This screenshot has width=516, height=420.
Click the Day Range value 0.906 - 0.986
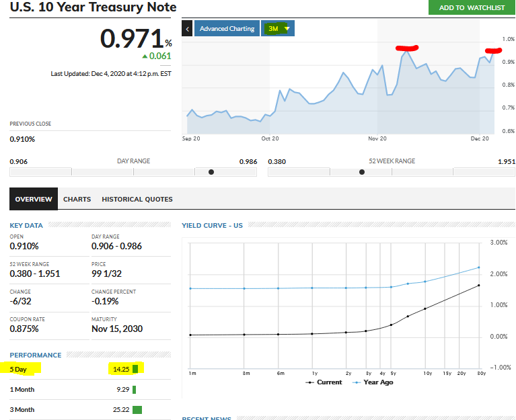[117, 246]
